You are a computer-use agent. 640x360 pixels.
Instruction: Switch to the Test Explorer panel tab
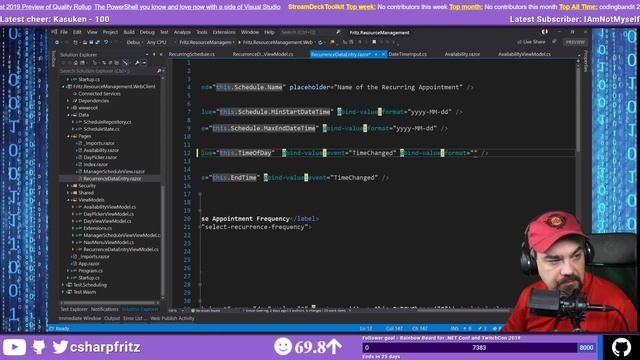click(74, 309)
